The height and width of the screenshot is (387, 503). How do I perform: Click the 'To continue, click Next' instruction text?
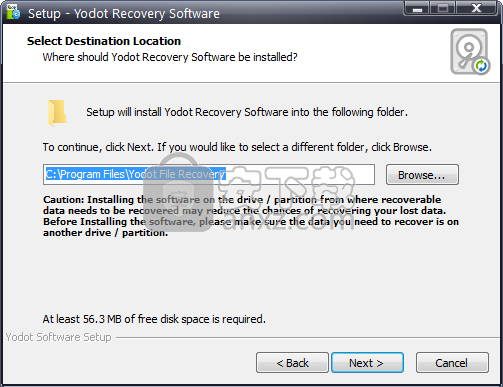(x=237, y=147)
